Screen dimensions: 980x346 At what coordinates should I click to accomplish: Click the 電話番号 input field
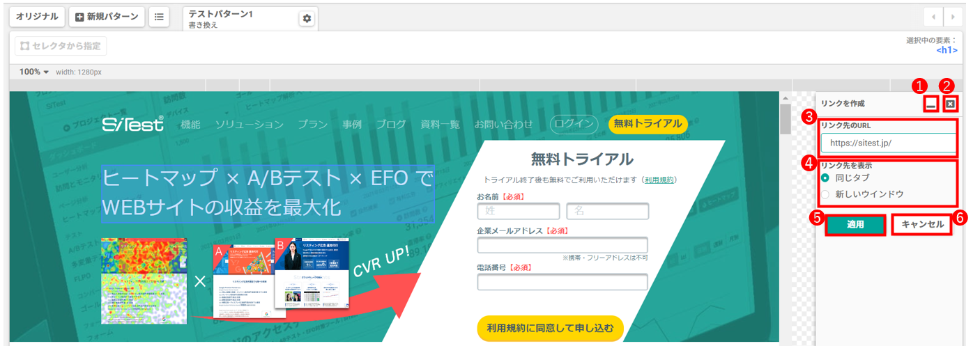pos(562,282)
